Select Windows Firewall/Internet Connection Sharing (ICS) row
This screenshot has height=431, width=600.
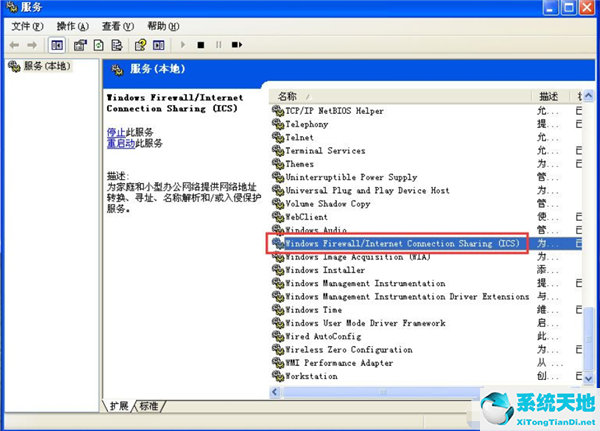tap(402, 243)
